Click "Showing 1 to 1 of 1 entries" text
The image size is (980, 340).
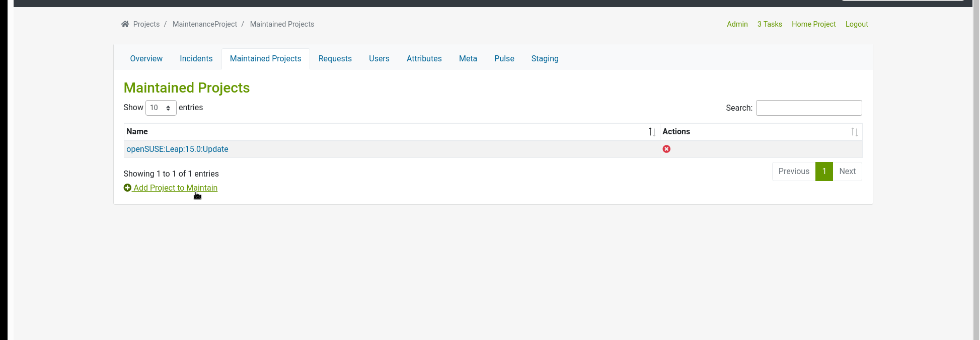(x=171, y=174)
